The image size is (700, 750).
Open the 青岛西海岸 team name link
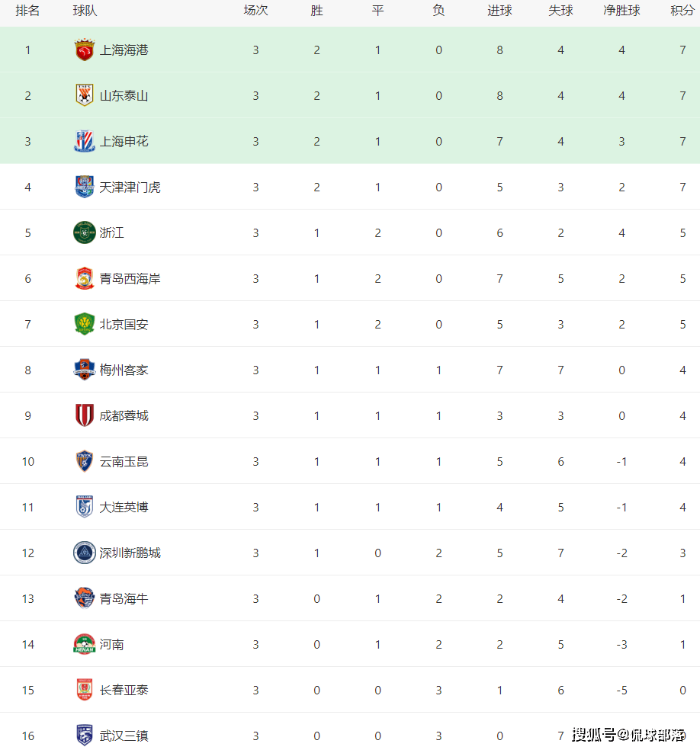tap(130, 278)
